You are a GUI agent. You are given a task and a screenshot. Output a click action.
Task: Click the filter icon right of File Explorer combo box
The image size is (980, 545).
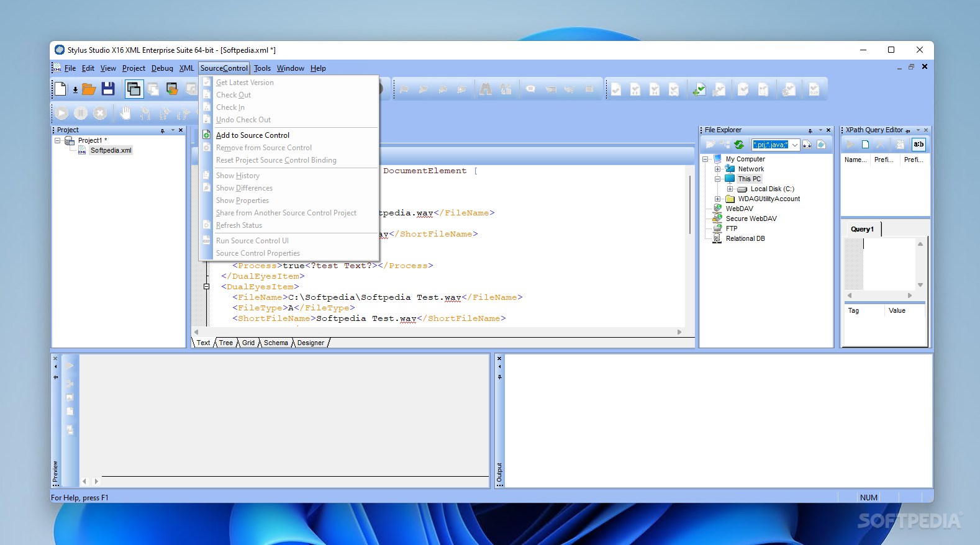tap(807, 145)
